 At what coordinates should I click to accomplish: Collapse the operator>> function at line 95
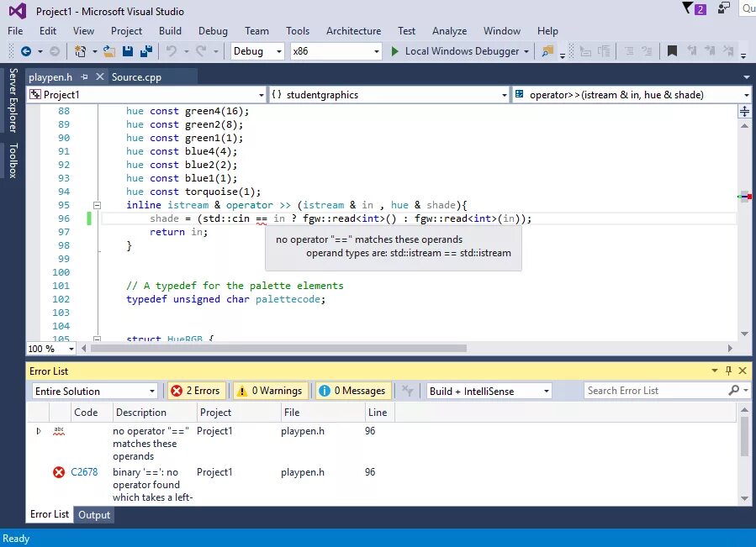coord(97,205)
